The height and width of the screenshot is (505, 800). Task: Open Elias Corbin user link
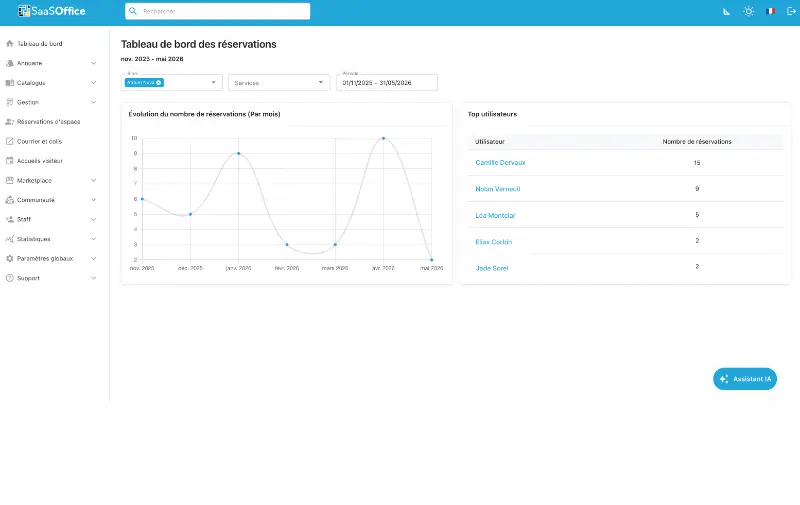tap(493, 242)
